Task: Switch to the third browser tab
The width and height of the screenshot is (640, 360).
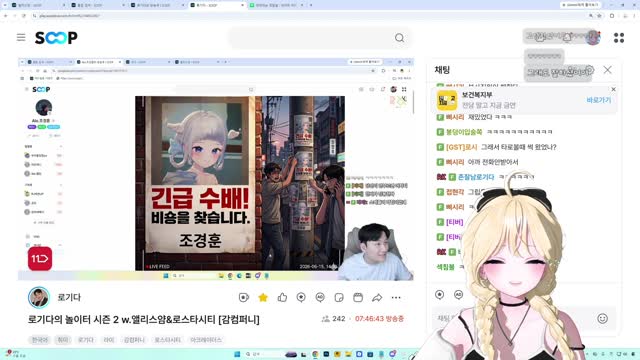Action: (157, 5)
